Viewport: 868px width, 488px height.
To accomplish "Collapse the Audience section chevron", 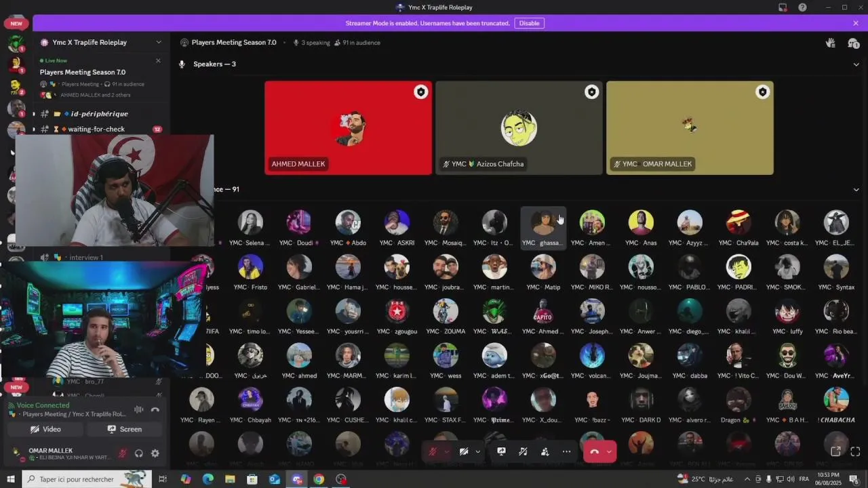I will pos(856,190).
